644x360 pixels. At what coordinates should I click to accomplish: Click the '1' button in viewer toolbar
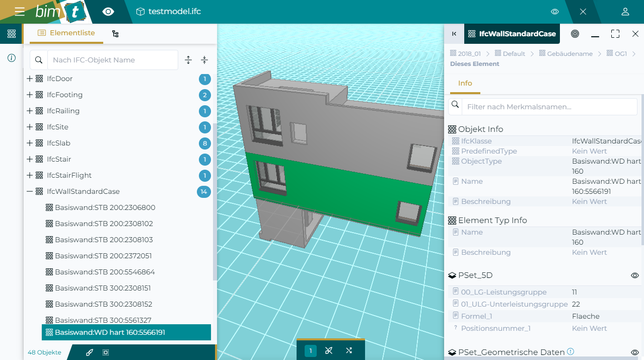(x=311, y=350)
